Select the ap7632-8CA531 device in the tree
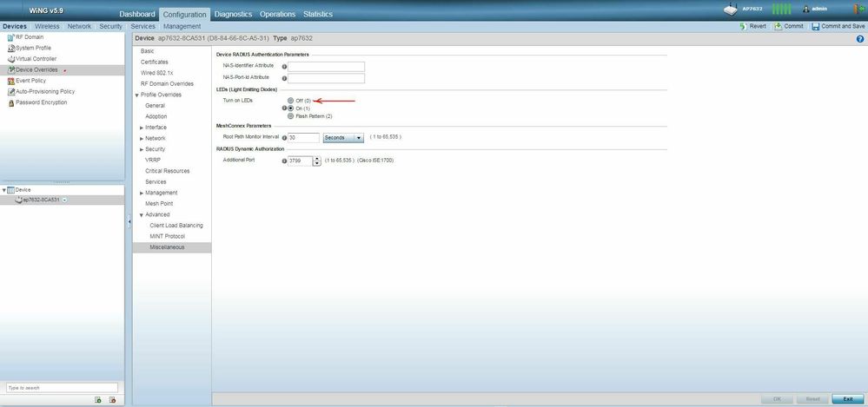Viewport: 868px width, 407px height. click(41, 200)
